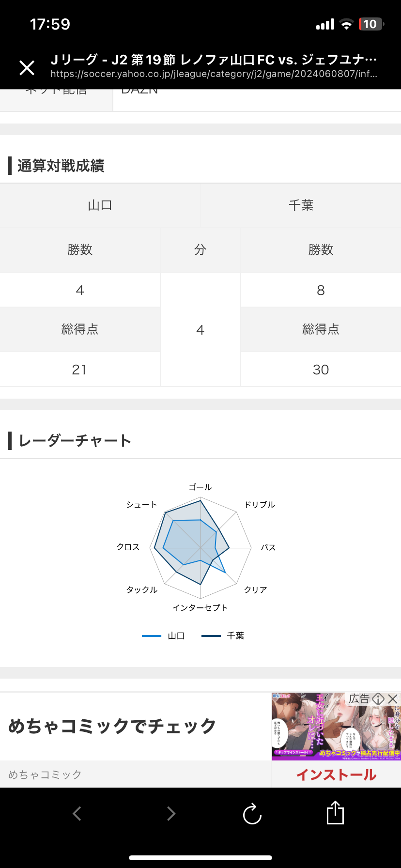Tap the battery indicator in status bar
This screenshot has height=868, width=401.
(371, 24)
